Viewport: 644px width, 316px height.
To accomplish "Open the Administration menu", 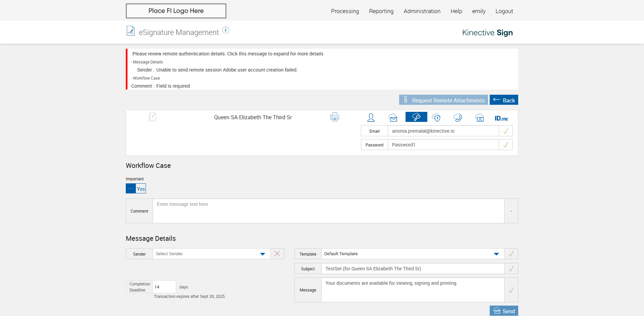I will click(x=422, y=11).
